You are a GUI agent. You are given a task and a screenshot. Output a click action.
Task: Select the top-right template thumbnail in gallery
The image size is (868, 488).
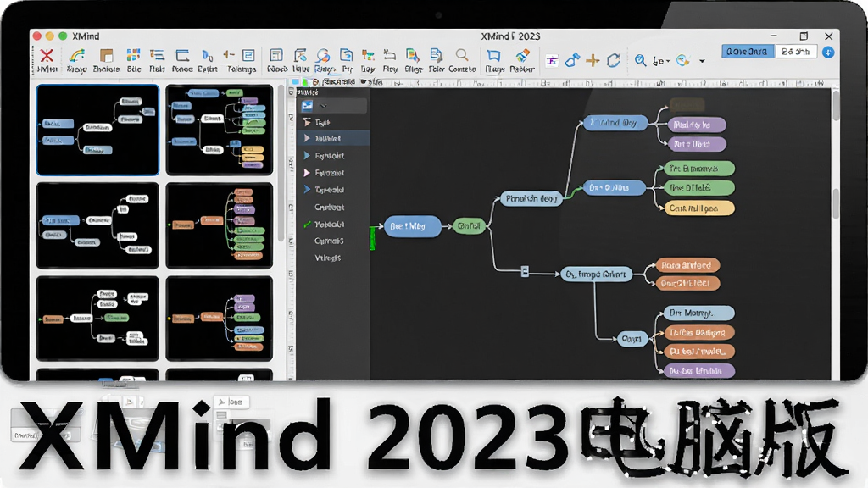tap(220, 130)
